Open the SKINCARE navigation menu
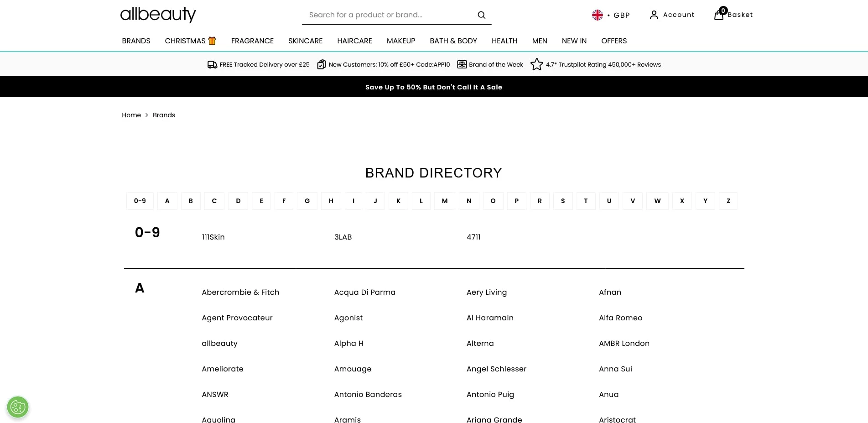Viewport: 868px width, 423px height. tap(305, 41)
